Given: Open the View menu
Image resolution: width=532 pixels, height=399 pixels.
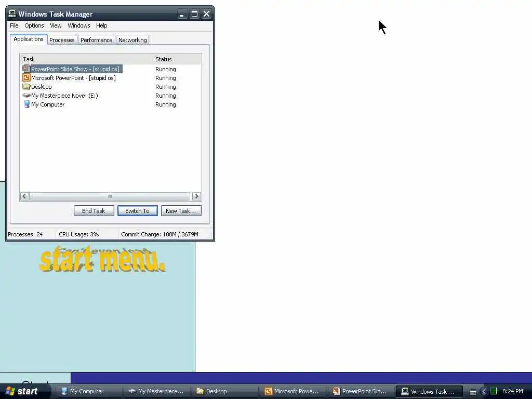Looking at the screenshot, I should [56, 25].
